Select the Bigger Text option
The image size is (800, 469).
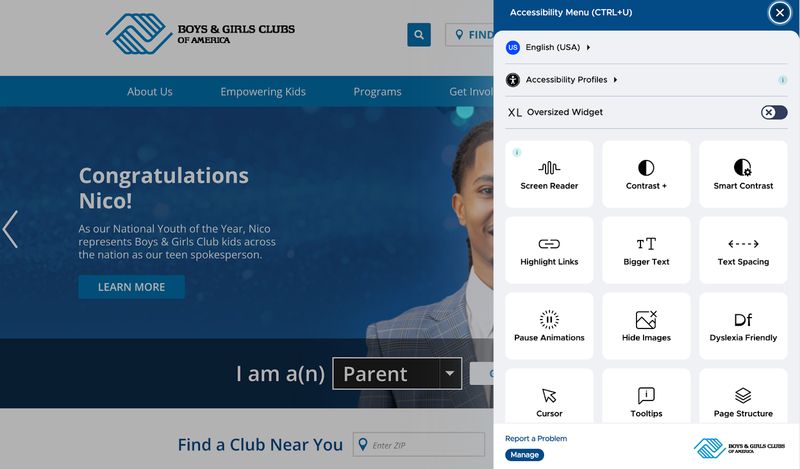click(646, 250)
